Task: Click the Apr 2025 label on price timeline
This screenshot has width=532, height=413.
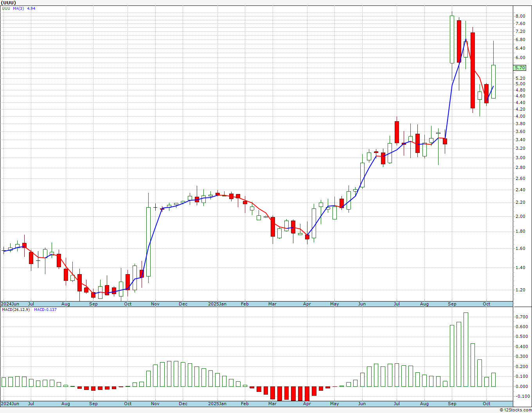Action: pyautogui.click(x=307, y=304)
